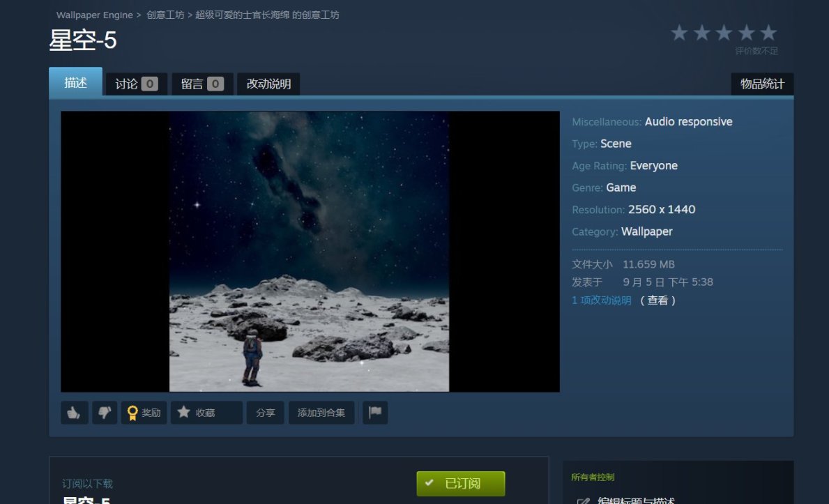Give an award with 奖励 button
The image size is (829, 504).
(x=144, y=413)
